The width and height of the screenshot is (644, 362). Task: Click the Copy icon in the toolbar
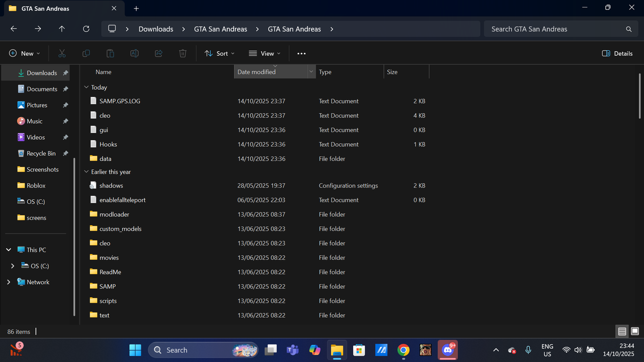pyautogui.click(x=86, y=53)
